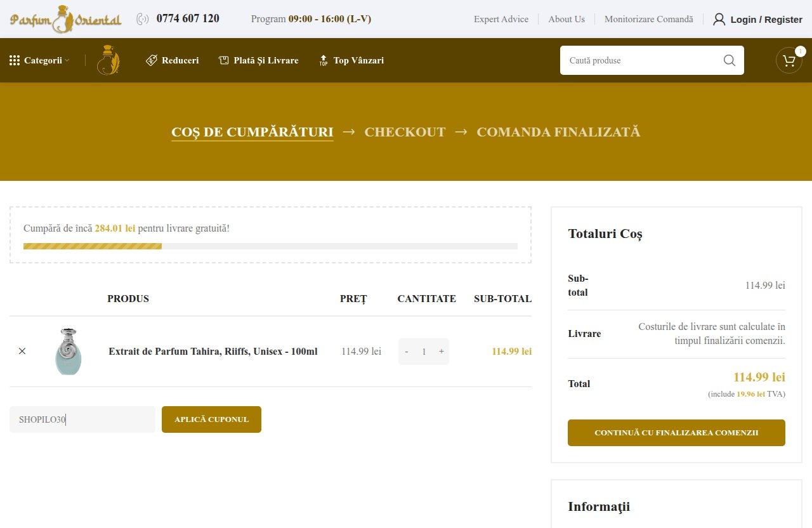Click the SUB-TOTAL column header

(x=502, y=299)
